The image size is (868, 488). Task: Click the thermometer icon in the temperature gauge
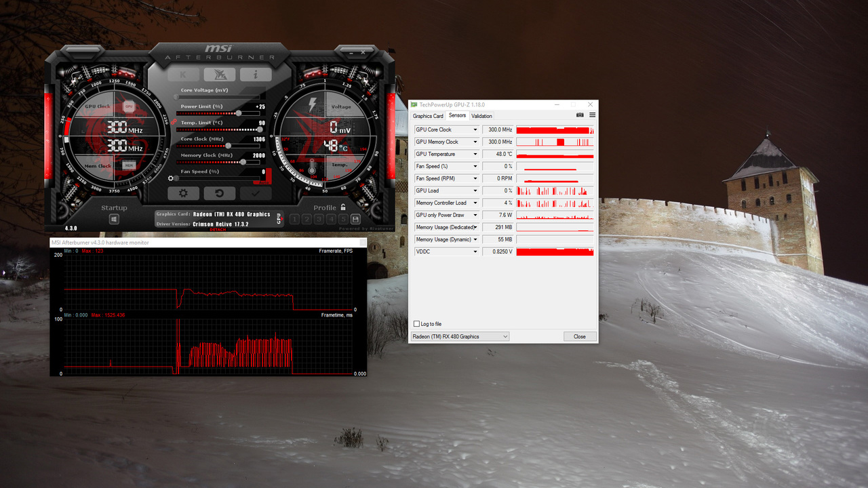click(x=312, y=167)
